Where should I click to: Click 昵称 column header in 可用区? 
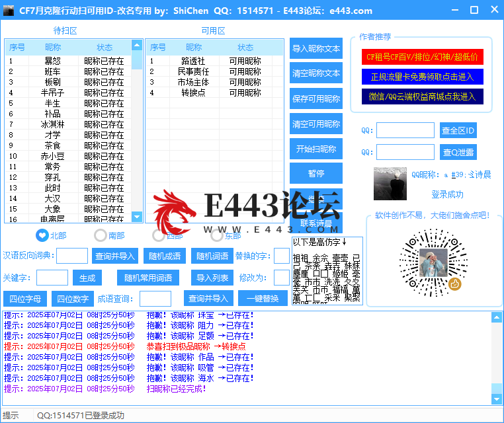click(x=194, y=48)
